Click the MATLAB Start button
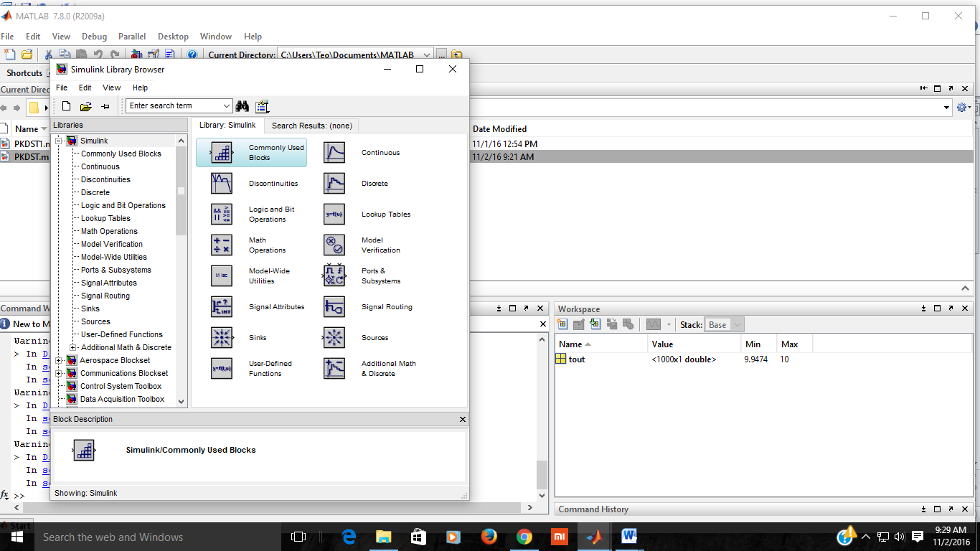The height and width of the screenshot is (551, 980). [16, 525]
